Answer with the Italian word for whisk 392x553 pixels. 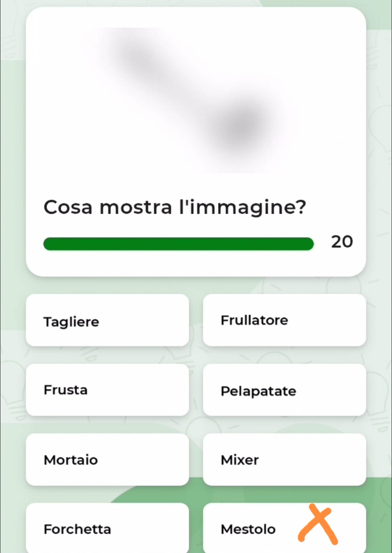tap(107, 390)
